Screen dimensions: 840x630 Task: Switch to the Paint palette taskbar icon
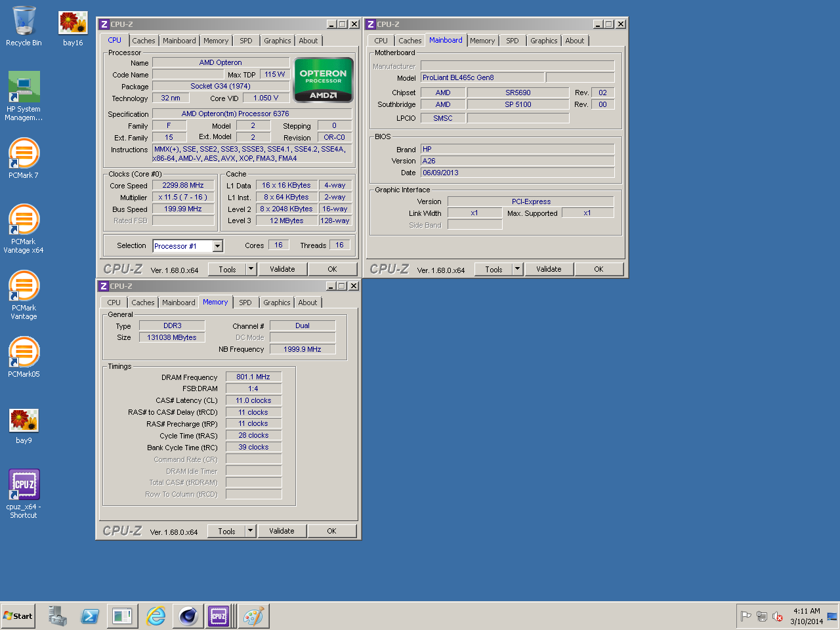tap(253, 616)
